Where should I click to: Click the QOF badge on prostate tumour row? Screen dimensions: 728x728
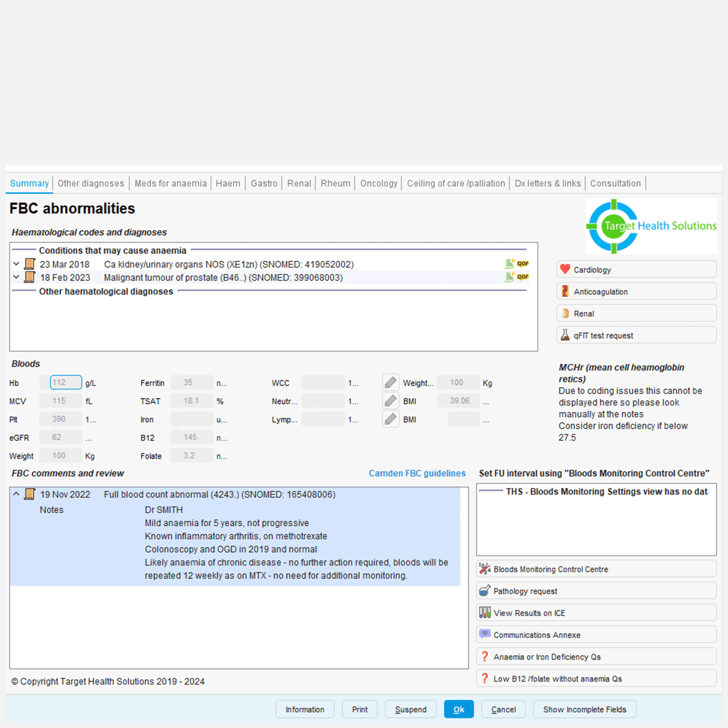(523, 277)
